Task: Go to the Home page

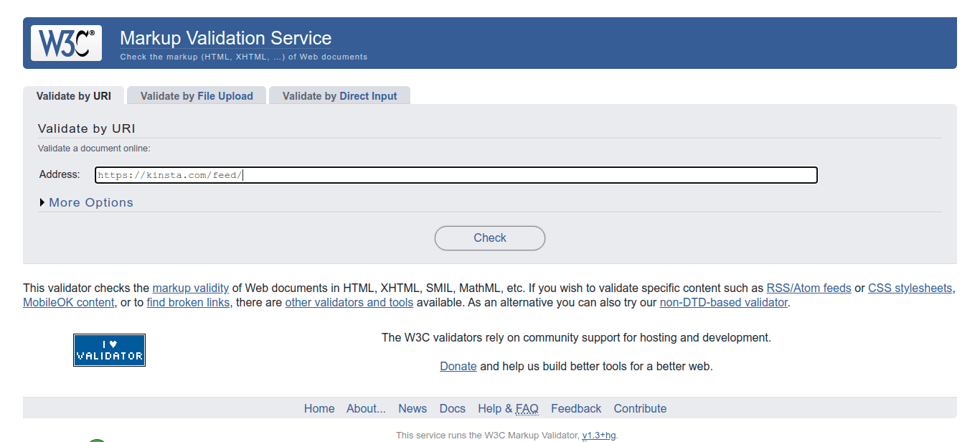Action: (x=319, y=408)
